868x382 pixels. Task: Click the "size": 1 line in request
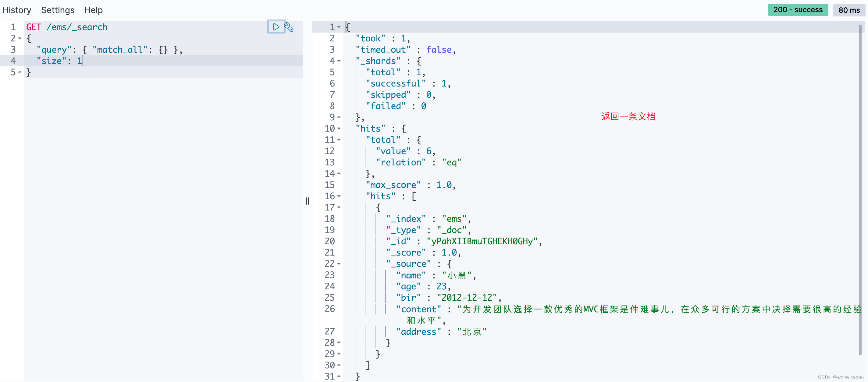click(59, 61)
